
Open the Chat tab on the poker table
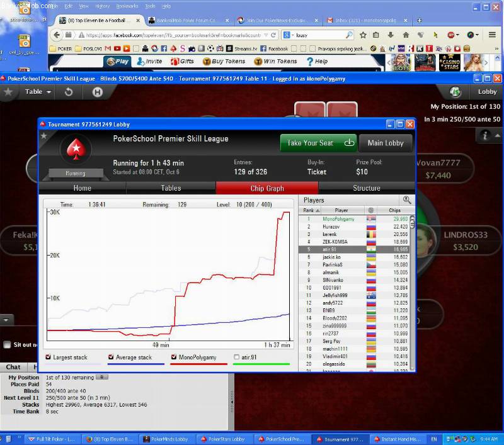click(13, 367)
